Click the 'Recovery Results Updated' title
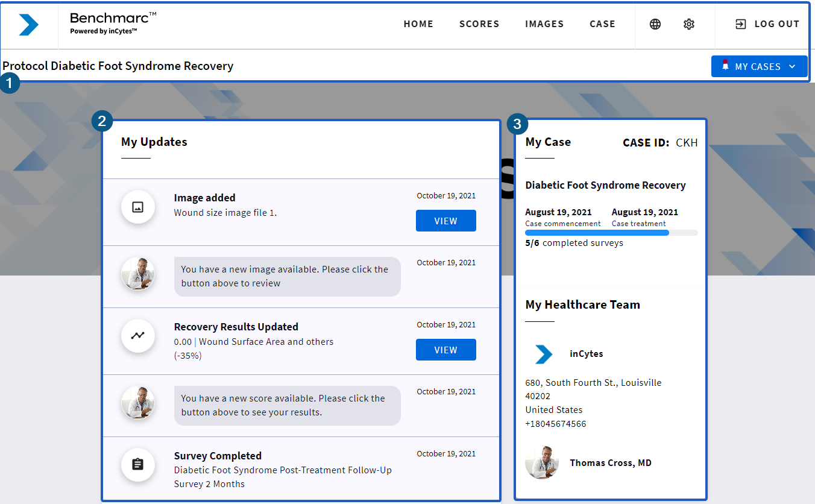Viewport: 815px width, 504px height. (236, 327)
